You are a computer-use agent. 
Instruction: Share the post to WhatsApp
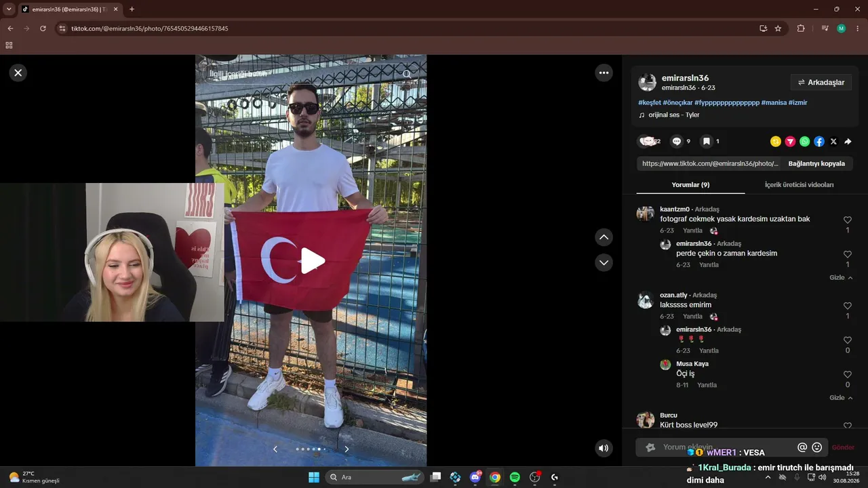[x=804, y=142]
